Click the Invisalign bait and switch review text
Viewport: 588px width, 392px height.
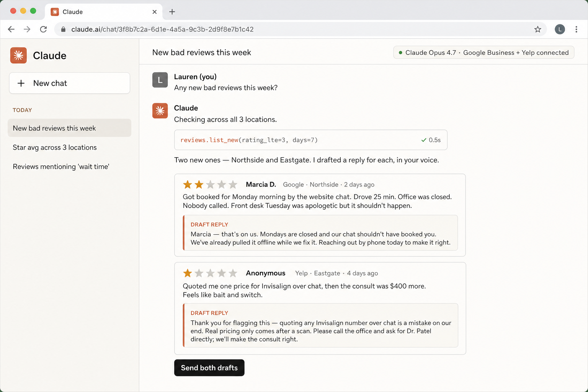(304, 290)
